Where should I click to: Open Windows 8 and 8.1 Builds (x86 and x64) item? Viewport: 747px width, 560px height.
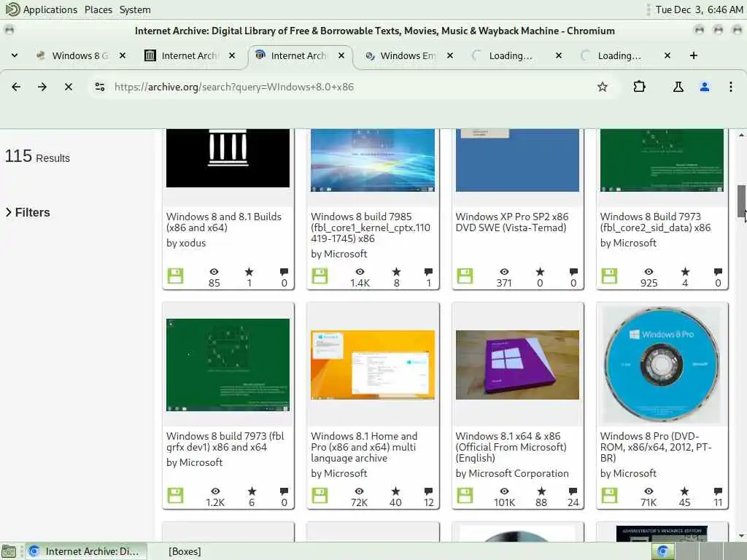[224, 222]
